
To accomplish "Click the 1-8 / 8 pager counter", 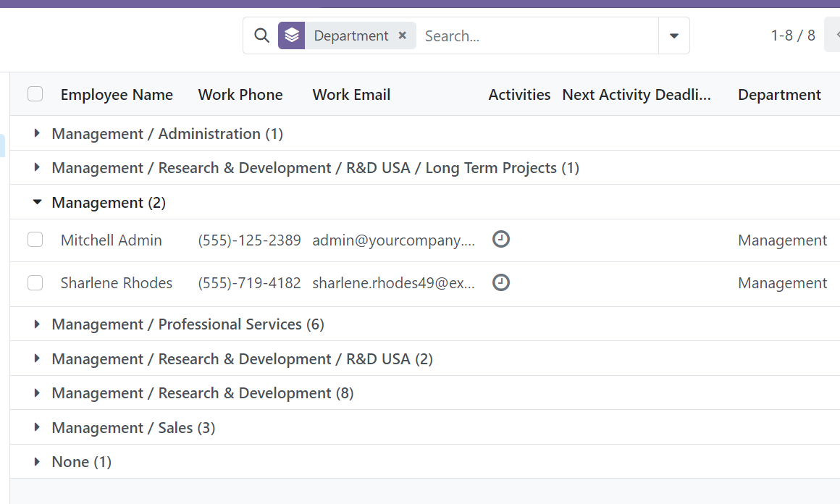I will click(x=793, y=35).
